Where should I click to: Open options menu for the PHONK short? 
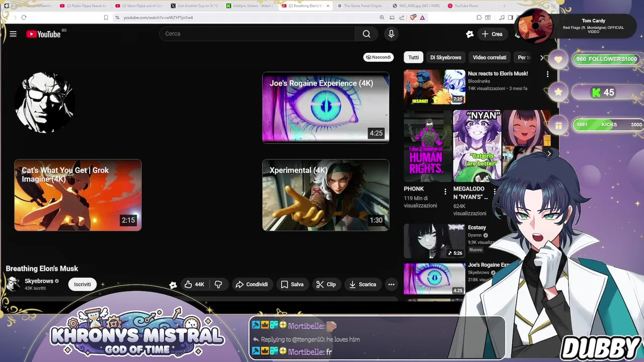(x=445, y=192)
